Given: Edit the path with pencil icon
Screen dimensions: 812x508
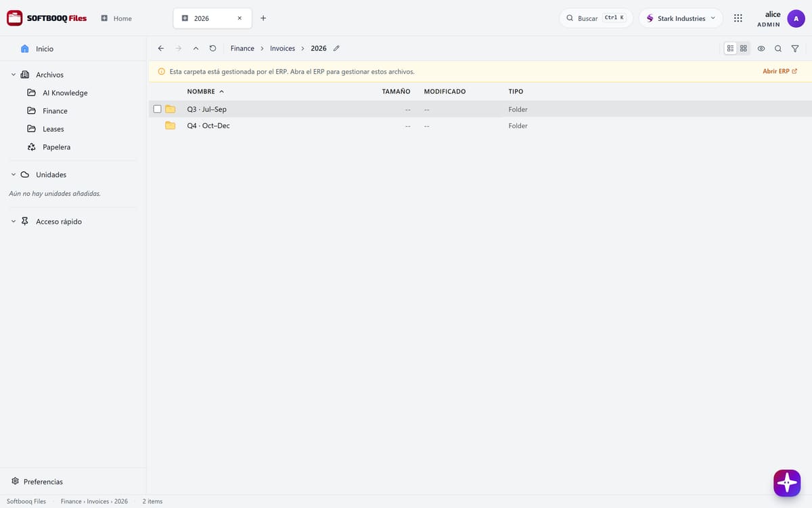Looking at the screenshot, I should pos(336,49).
